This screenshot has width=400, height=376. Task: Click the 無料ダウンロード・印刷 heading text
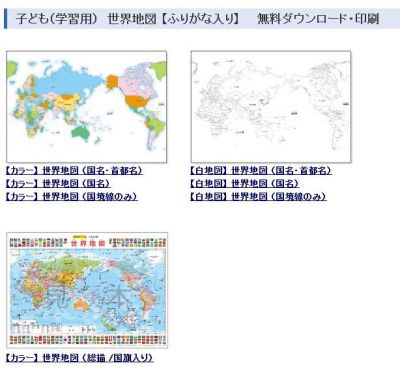pyautogui.click(x=318, y=19)
